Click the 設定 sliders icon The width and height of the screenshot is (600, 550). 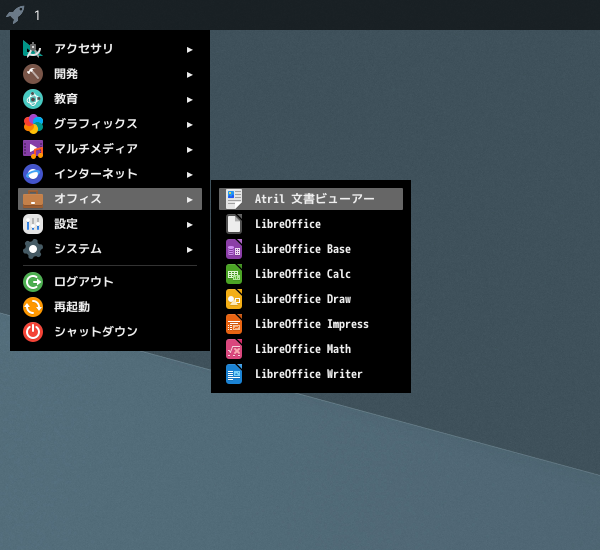33,224
